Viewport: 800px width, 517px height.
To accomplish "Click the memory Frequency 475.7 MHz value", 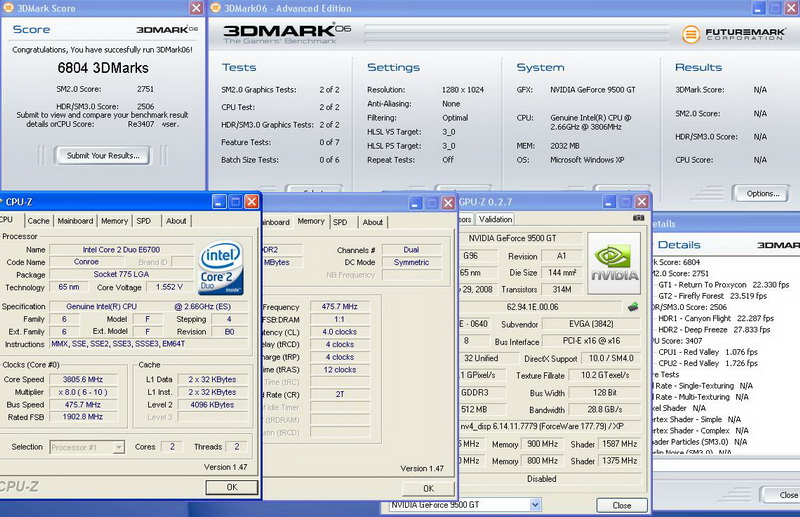I will 340,306.
